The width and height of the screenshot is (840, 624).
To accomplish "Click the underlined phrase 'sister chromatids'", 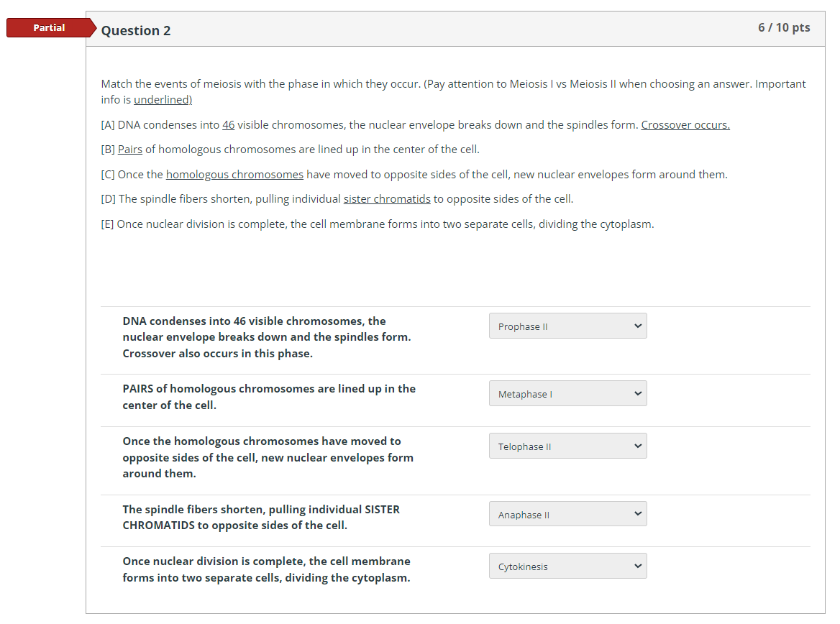I will [387, 198].
